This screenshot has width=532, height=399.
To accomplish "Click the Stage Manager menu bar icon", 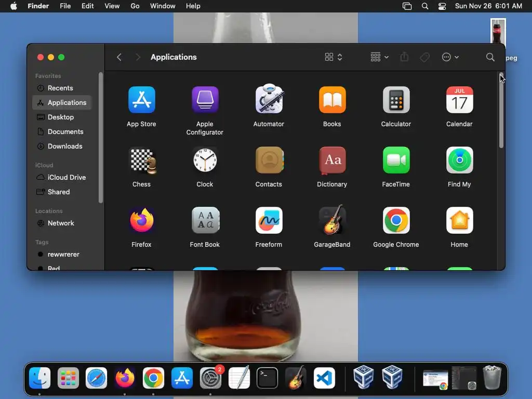I will (407, 6).
